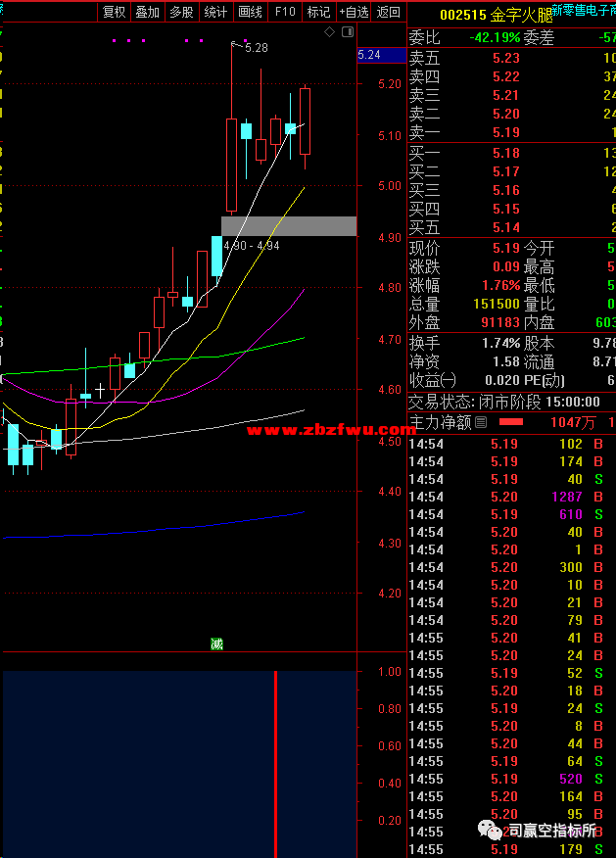
Task: Click the 返回 back button
Action: pyautogui.click(x=389, y=12)
